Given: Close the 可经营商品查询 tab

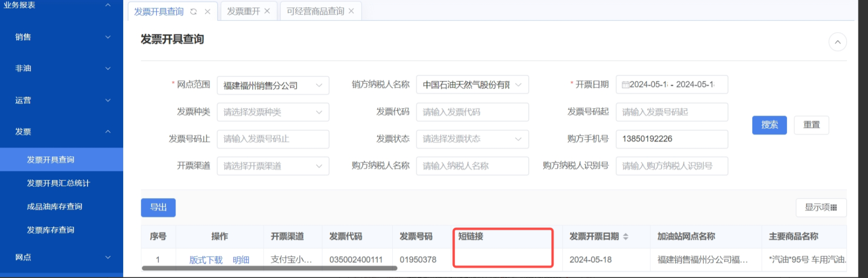Looking at the screenshot, I should pos(351,11).
